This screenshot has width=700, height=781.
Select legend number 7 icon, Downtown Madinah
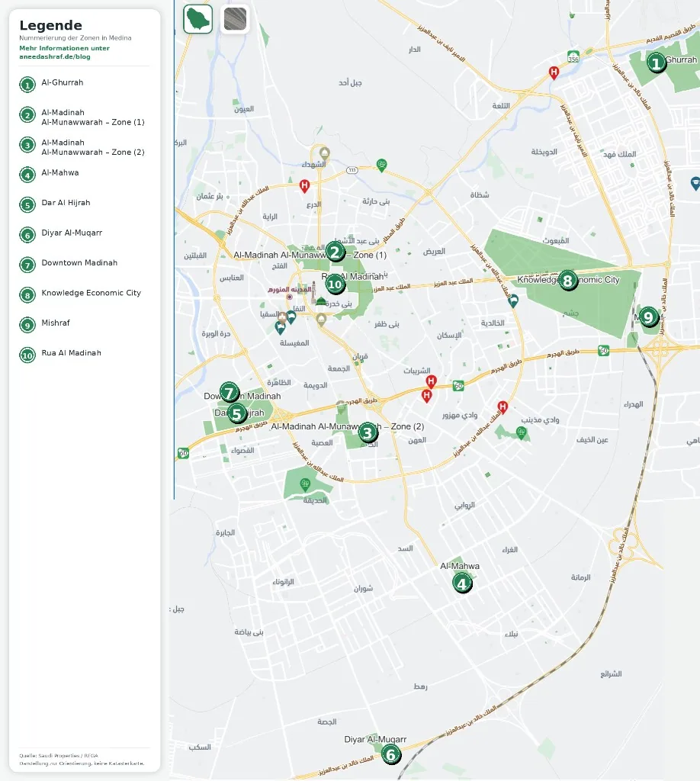27,265
